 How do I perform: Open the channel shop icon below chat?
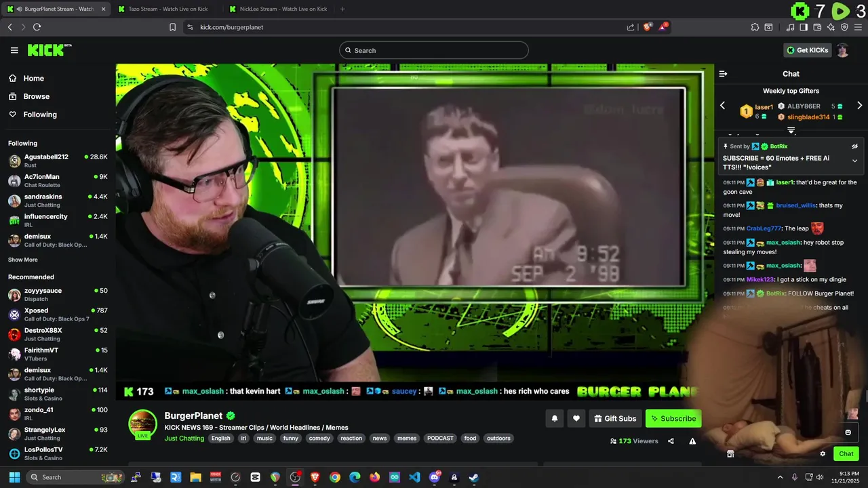(730, 454)
